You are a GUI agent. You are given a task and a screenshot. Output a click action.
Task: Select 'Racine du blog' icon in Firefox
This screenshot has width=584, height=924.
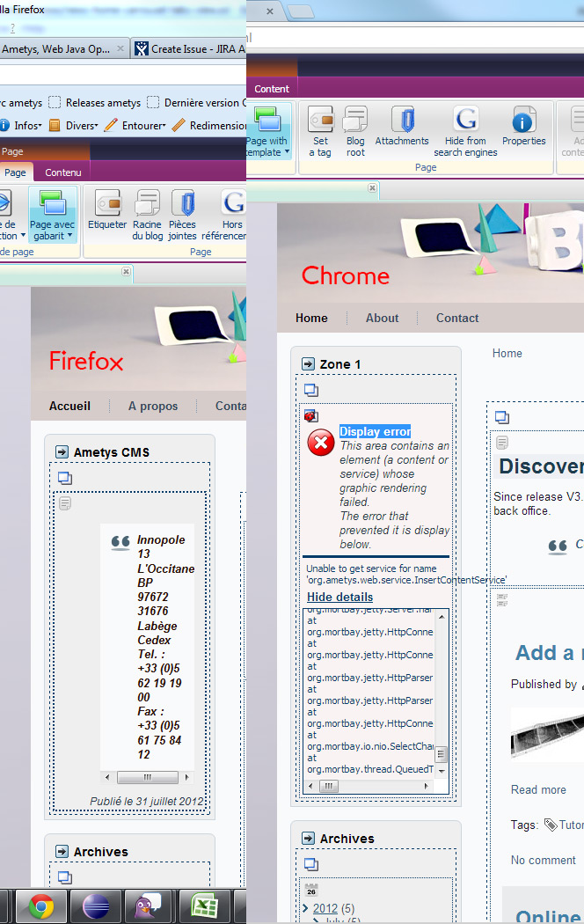click(x=147, y=202)
